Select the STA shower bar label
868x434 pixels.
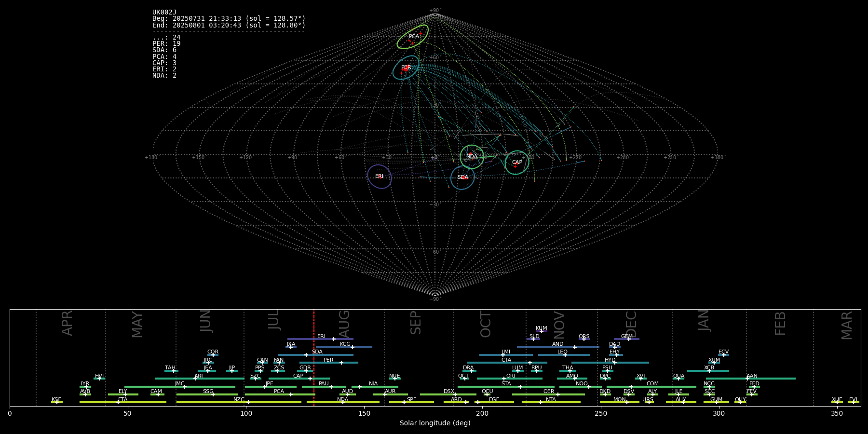[506, 384]
